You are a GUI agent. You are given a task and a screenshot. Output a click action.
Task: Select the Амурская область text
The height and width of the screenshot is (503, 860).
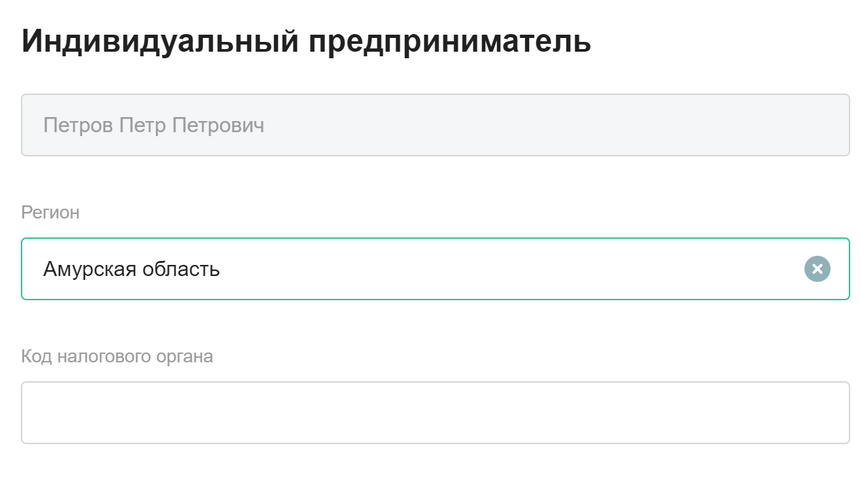coord(132,269)
